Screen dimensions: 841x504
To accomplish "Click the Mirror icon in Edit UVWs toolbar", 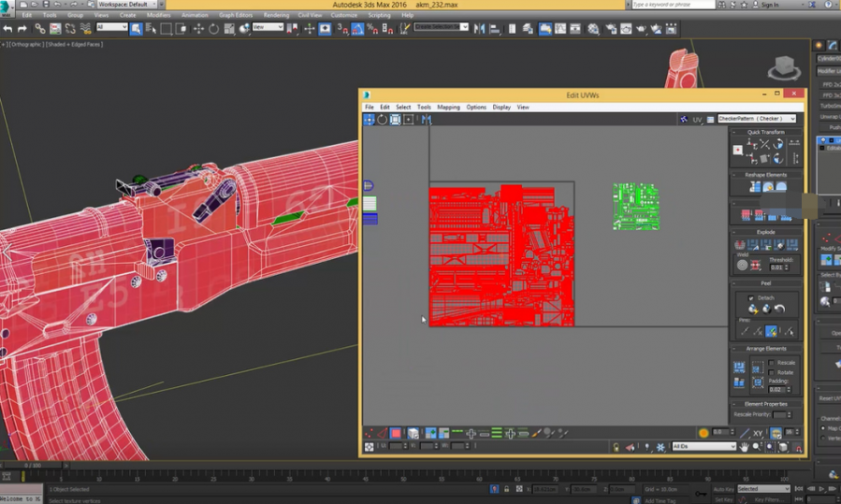I will [427, 120].
